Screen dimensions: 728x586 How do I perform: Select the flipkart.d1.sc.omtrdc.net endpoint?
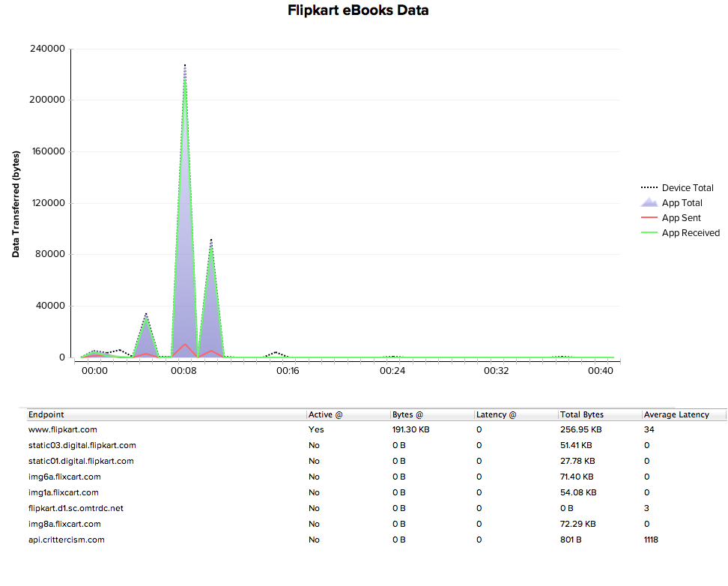[x=76, y=508]
